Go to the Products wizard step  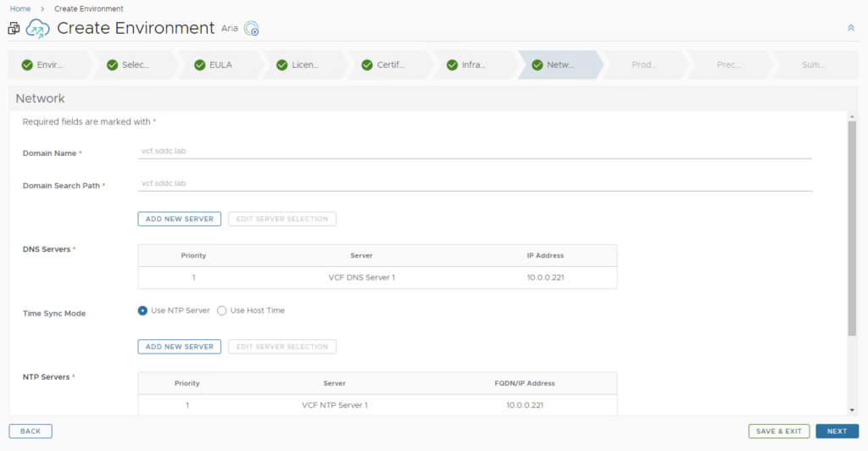tap(643, 64)
